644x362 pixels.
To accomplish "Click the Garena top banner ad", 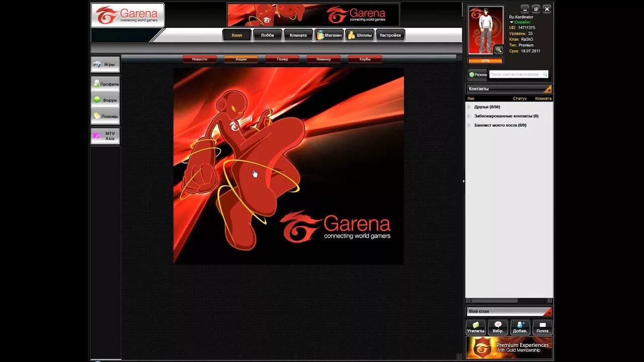I will pos(313,15).
